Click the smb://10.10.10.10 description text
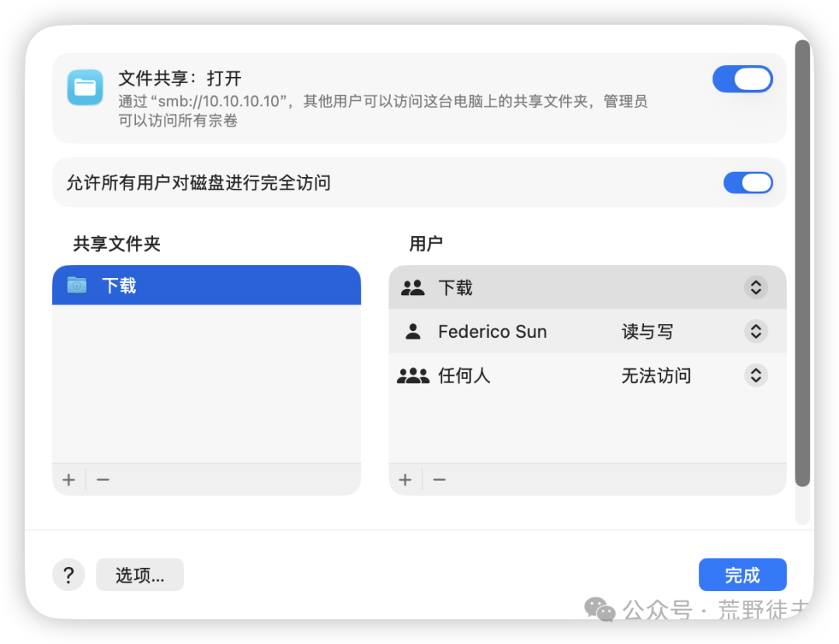The width and height of the screenshot is (839, 644). [383, 111]
